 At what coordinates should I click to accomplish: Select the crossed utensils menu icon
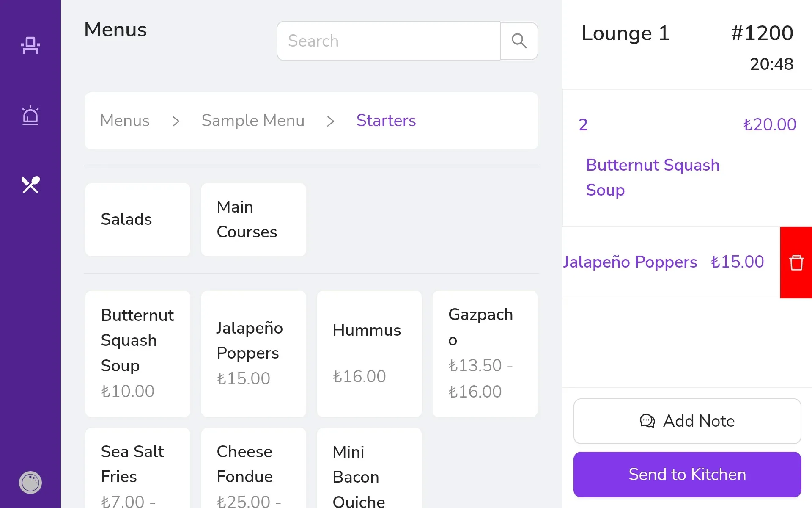click(x=30, y=185)
